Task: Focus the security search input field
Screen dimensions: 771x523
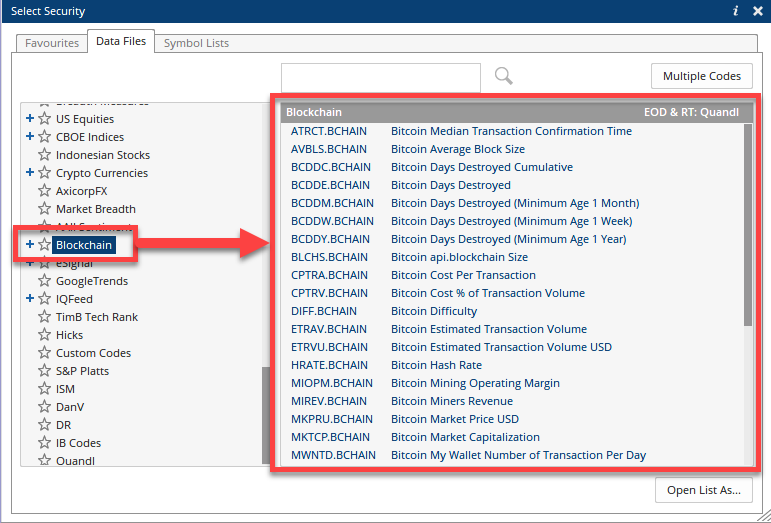Action: point(381,77)
